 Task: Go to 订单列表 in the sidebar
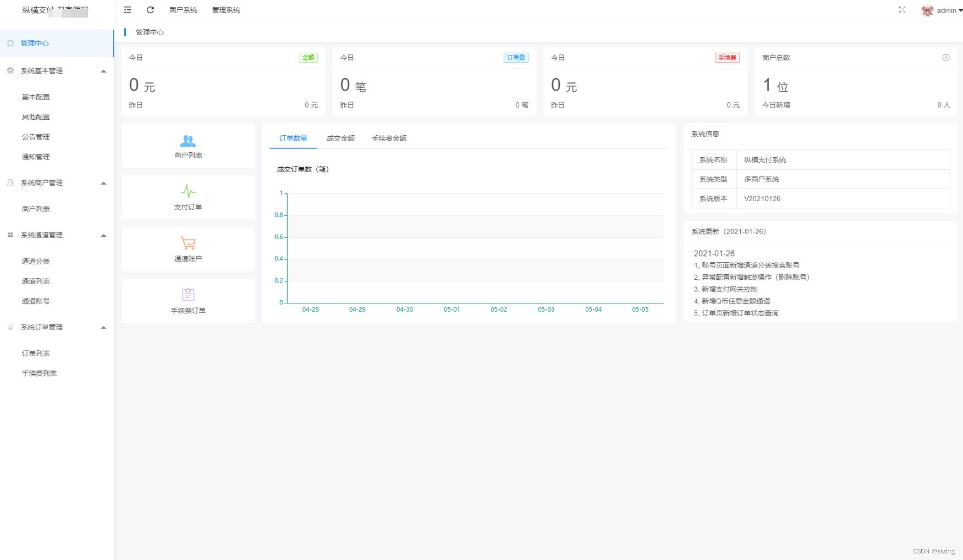36,353
